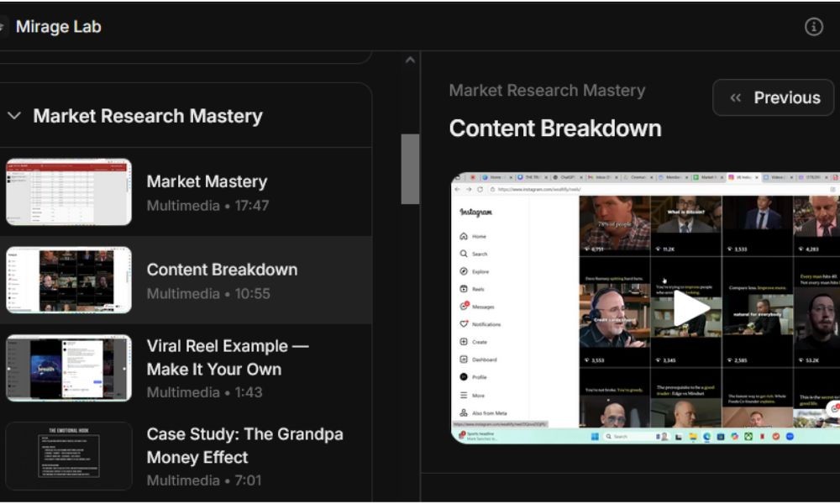The width and height of the screenshot is (840, 504).
Task: Click the 'Multimedia • 7:01' duration label
Action: coord(204,480)
